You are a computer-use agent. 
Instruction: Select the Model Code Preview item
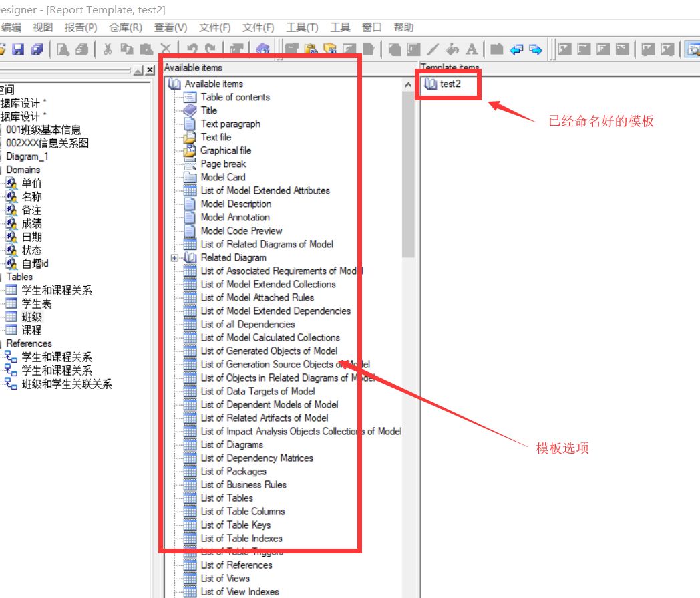pyautogui.click(x=242, y=231)
